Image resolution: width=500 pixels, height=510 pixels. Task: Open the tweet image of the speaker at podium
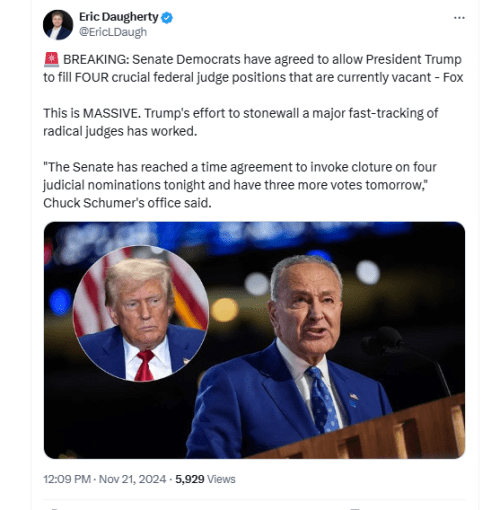[x=254, y=340]
